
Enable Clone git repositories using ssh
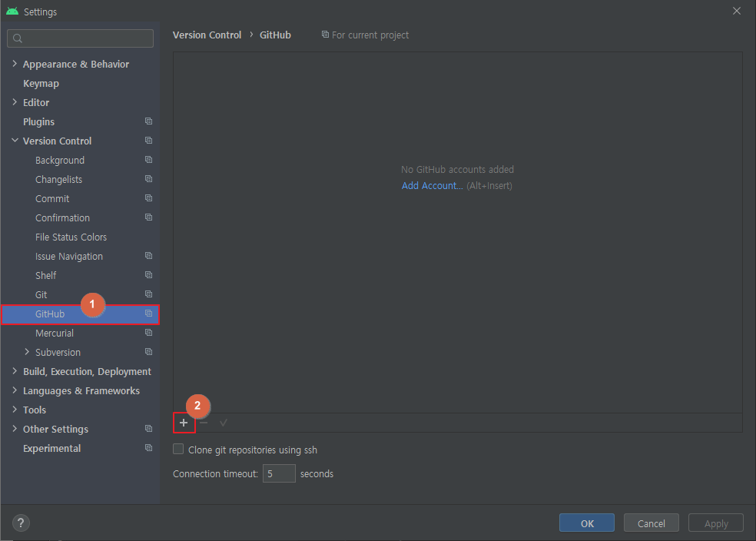(x=178, y=450)
